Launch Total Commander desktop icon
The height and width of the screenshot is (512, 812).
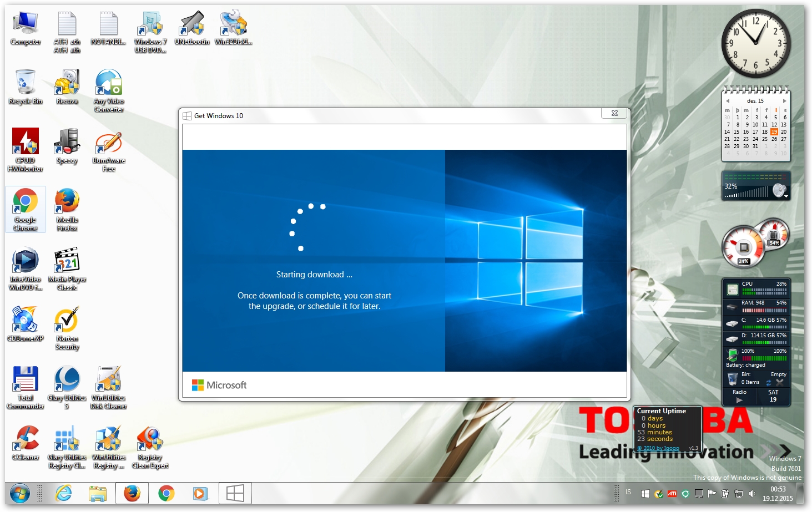(x=26, y=388)
